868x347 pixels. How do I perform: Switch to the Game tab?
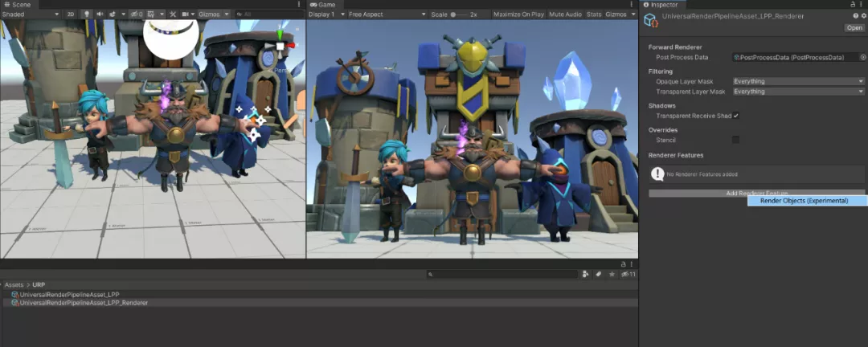(323, 5)
